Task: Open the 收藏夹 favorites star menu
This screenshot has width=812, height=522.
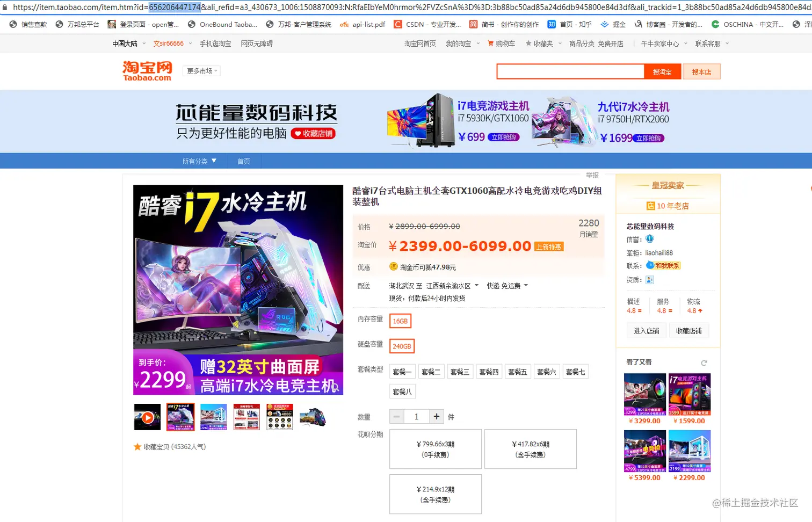Action: tap(543, 44)
